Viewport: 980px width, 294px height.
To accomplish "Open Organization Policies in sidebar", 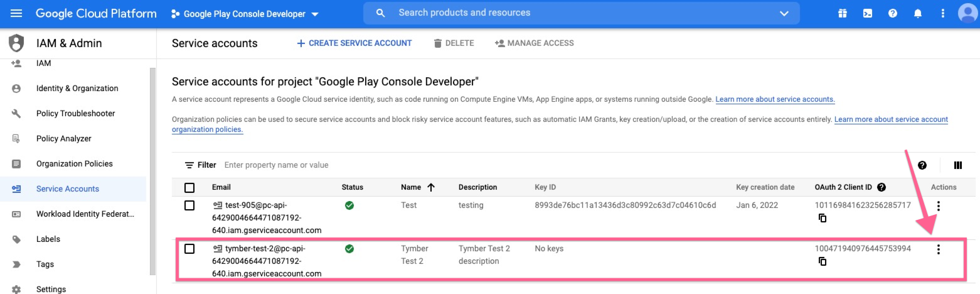I will coord(74,164).
